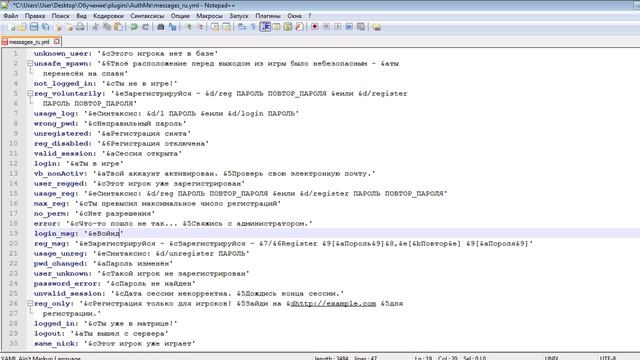Image resolution: width=640 pixels, height=360 pixels.
Task: Click the Close All toolbar icon
Action: point(69,27)
